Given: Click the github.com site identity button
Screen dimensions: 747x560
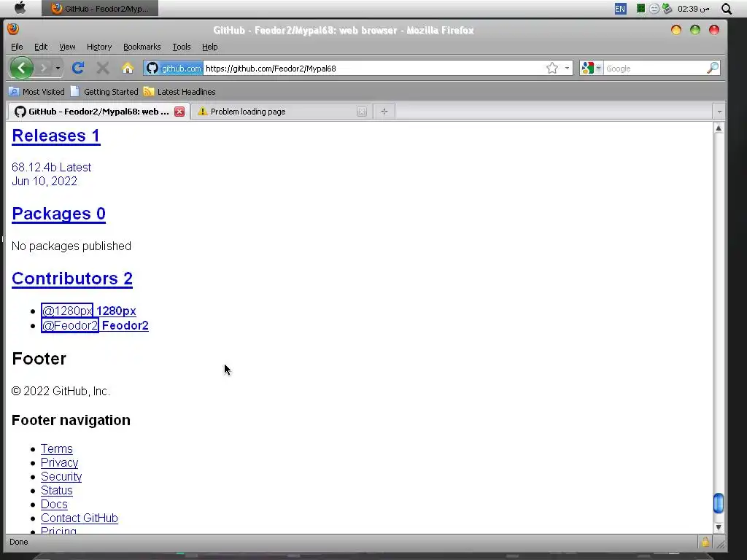Looking at the screenshot, I should coord(174,68).
